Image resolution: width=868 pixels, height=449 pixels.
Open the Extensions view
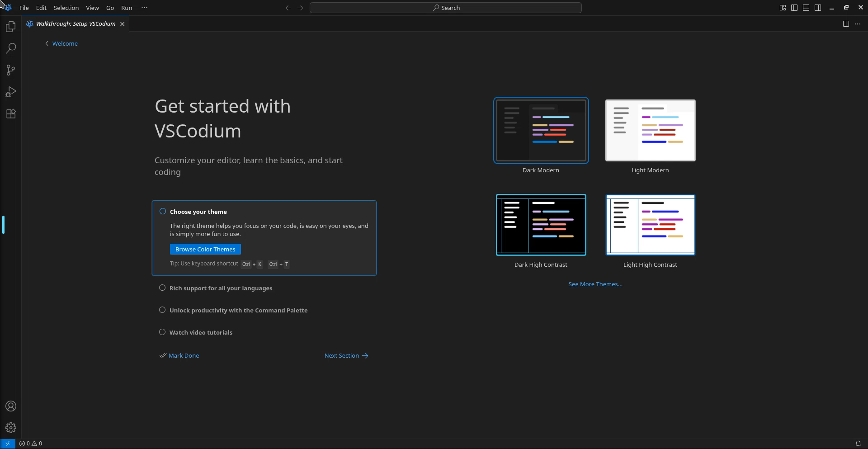point(11,114)
